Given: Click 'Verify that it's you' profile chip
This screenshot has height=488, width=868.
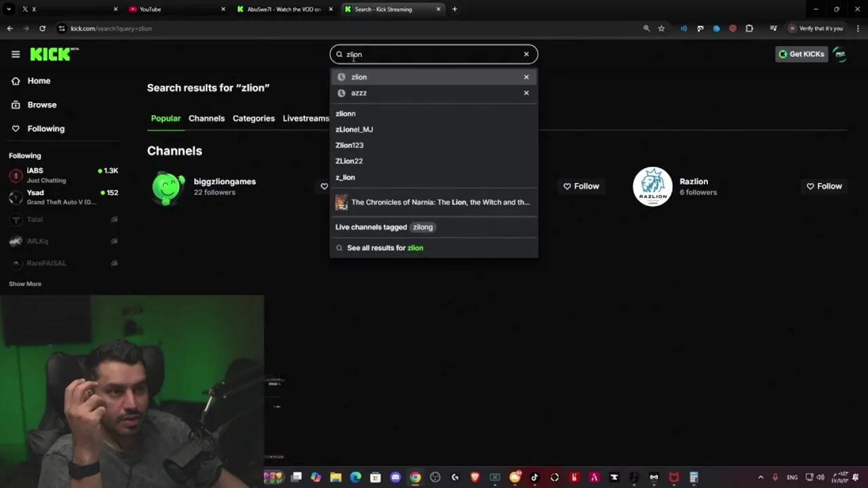Looking at the screenshot, I should (816, 28).
